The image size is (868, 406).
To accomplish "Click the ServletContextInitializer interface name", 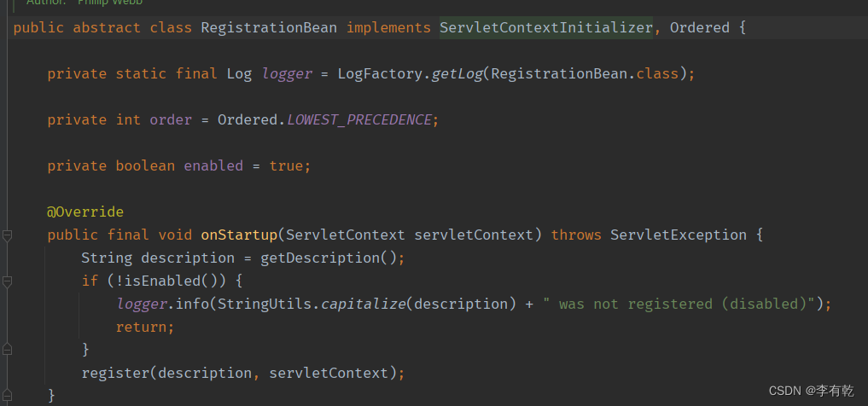I will point(546,27).
